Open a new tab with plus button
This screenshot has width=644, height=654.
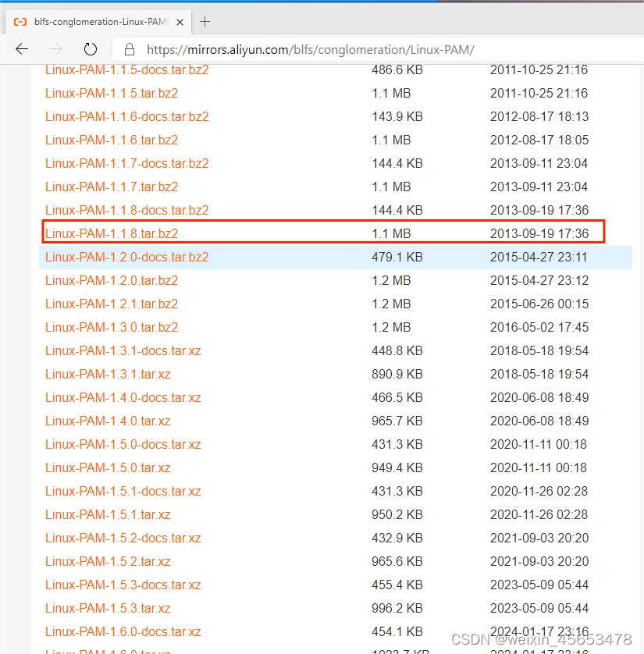(205, 22)
